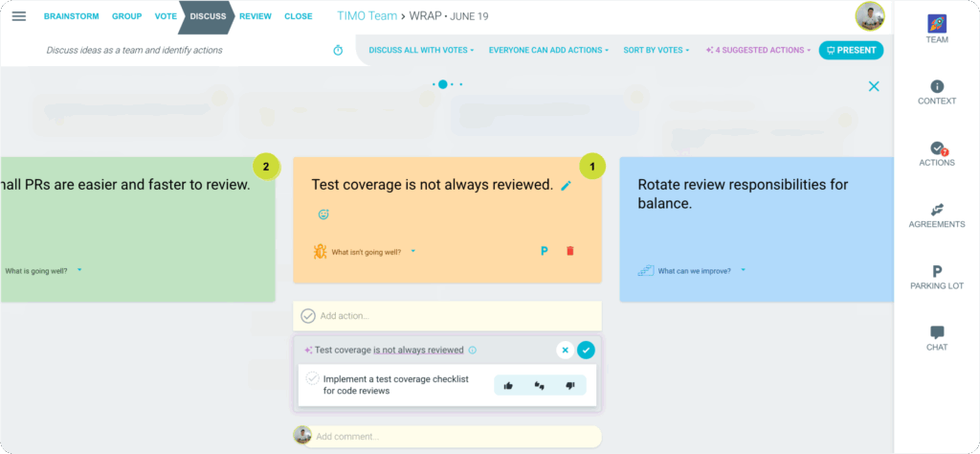Screen dimensions: 980x454
Task: Switch to the Brainstorm stage
Action: point(72,16)
